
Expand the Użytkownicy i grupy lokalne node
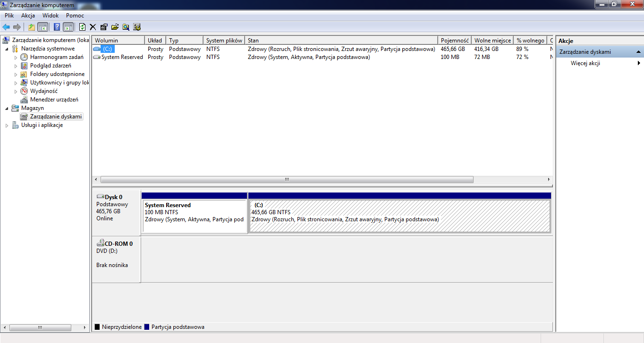(16, 83)
